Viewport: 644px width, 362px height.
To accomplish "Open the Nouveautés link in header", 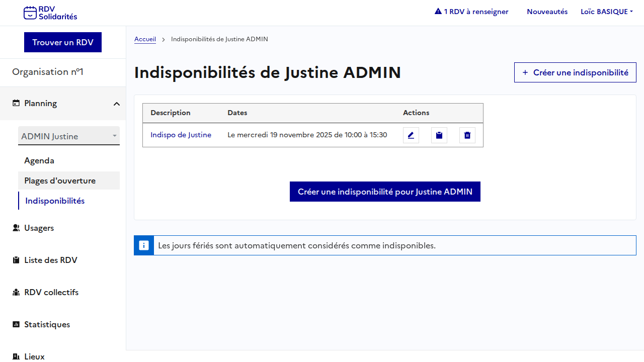I will point(547,12).
